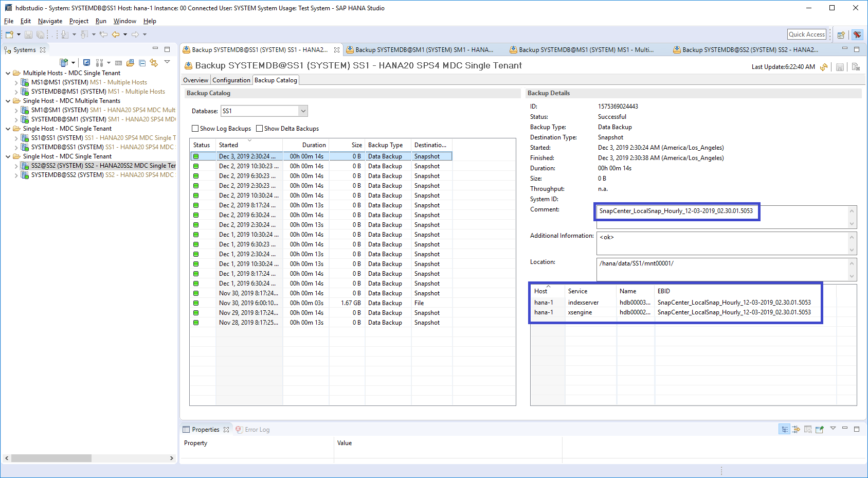
Task: Refresh backup catalog next to Last Update
Action: click(824, 67)
